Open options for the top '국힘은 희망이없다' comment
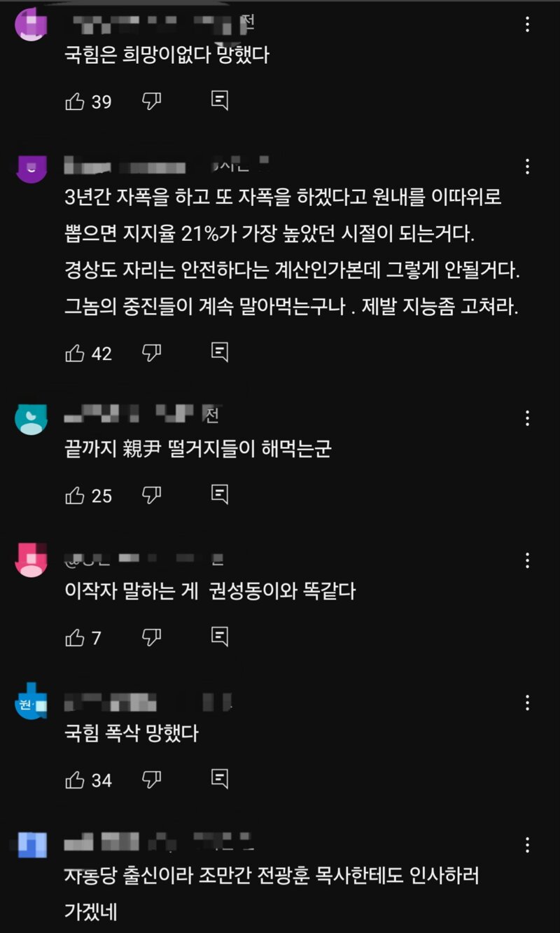Screen dimensions: 560x933 click(527, 25)
